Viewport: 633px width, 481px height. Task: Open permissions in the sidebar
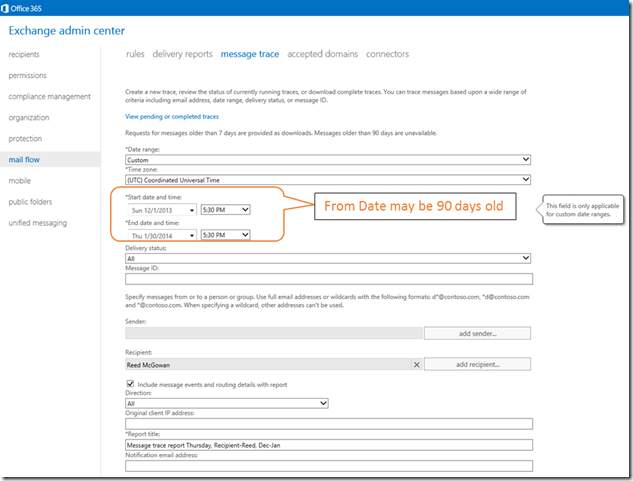pos(27,76)
